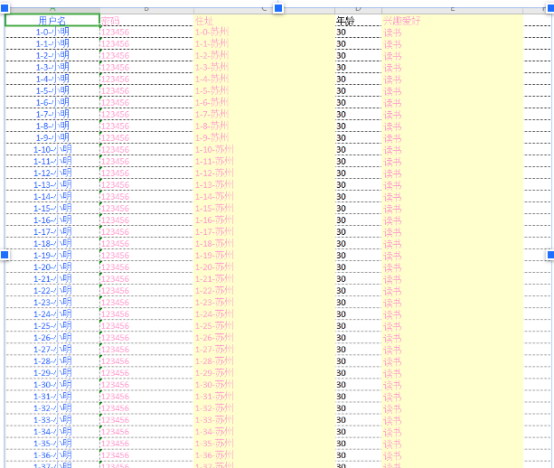The height and width of the screenshot is (468, 554).
Task: Click address cell 1-10-苏州
Action: click(x=264, y=149)
